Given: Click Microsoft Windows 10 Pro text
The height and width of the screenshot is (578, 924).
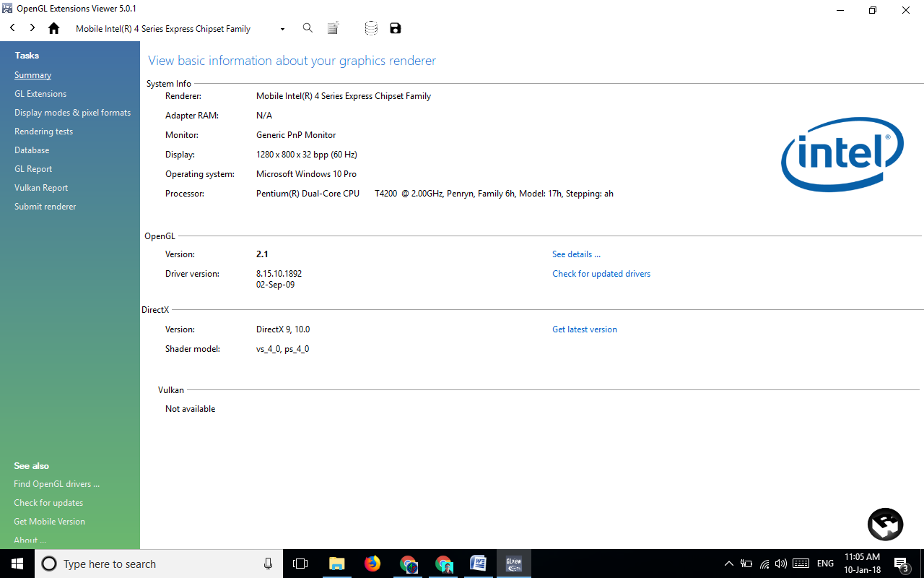Looking at the screenshot, I should [306, 174].
